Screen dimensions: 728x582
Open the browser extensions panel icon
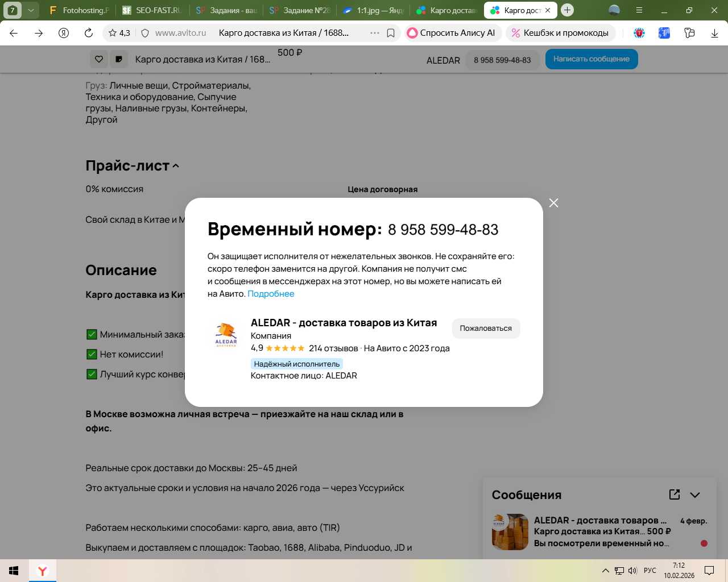[689, 33]
